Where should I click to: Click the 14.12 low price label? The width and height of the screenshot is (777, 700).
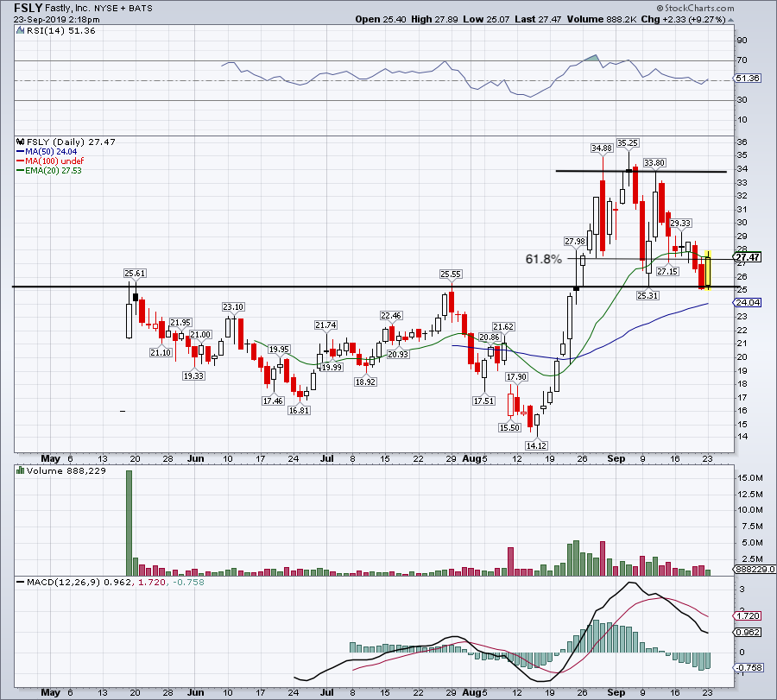point(536,445)
